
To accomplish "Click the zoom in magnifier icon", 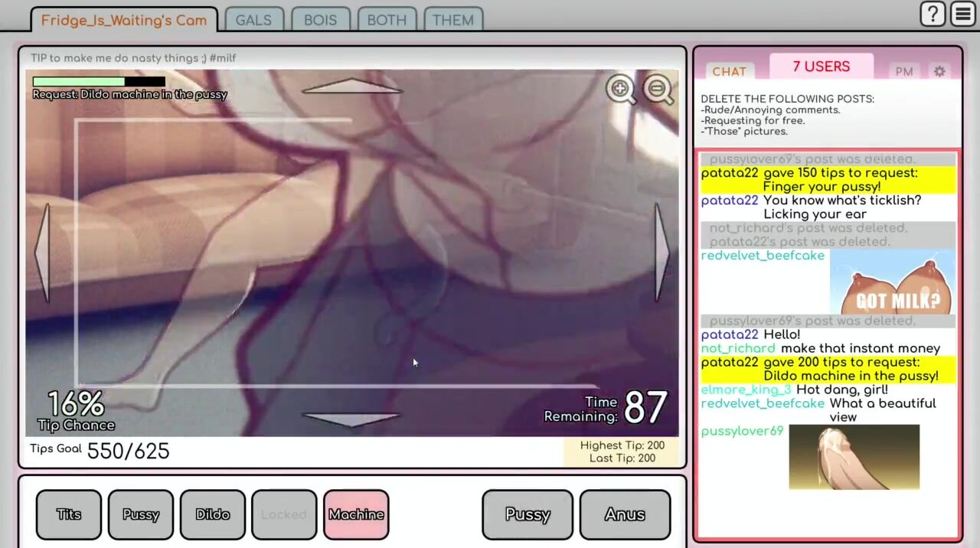I will [x=620, y=89].
